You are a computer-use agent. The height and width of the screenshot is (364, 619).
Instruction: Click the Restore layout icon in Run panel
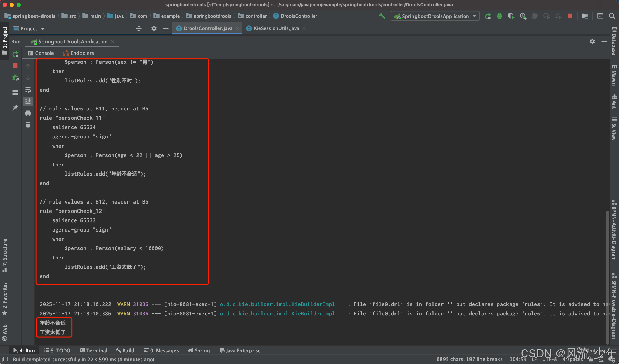pos(15,92)
